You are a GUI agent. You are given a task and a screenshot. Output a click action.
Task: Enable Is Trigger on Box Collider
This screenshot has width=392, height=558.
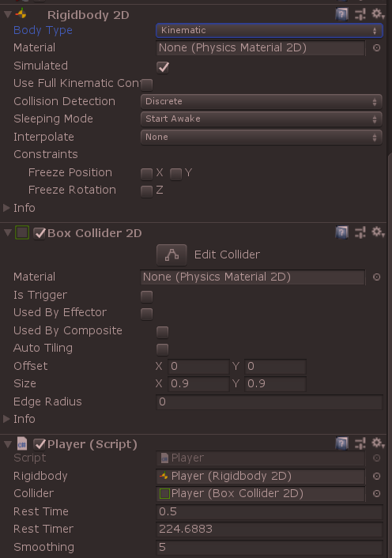click(x=146, y=296)
